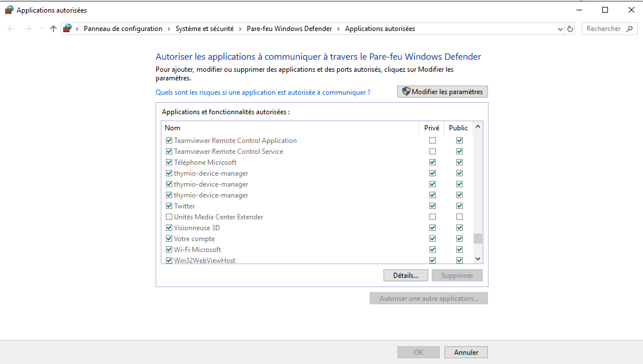This screenshot has height=364, width=643.
Task: Disable Privé for Votre compte
Action: (433, 239)
